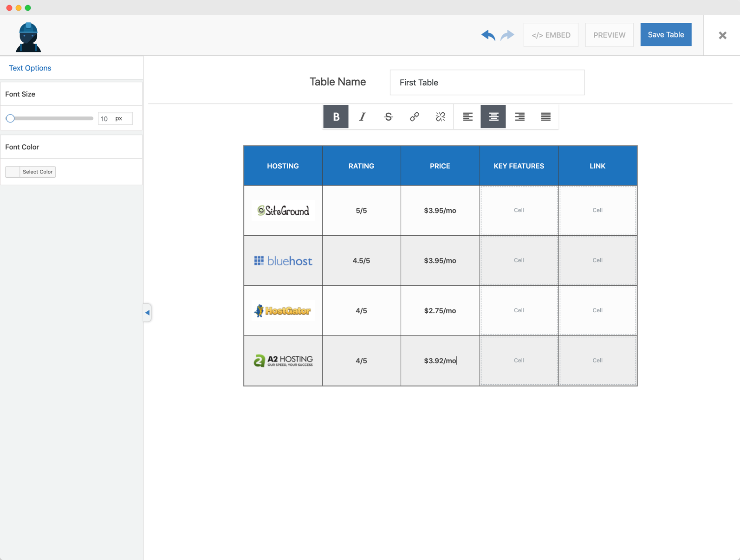The width and height of the screenshot is (740, 560).
Task: Align text to the right
Action: [519, 117]
